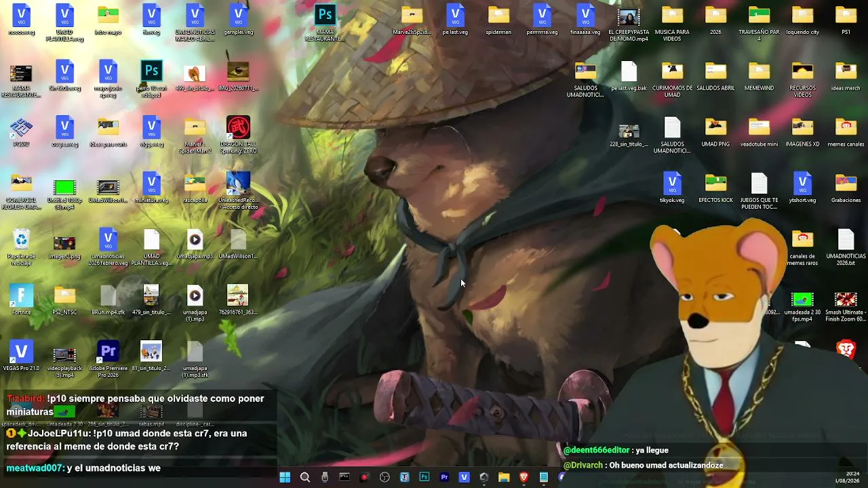868x488 pixels.
Task: Select the UnleashedReco Acceso directo shortcut
Action: [x=238, y=191]
